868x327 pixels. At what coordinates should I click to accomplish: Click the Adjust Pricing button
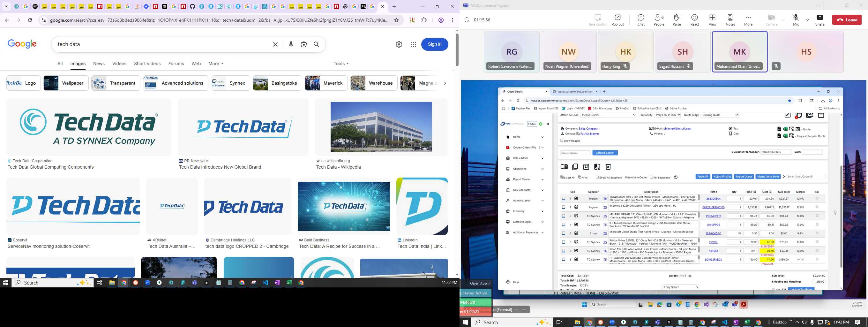tap(722, 177)
